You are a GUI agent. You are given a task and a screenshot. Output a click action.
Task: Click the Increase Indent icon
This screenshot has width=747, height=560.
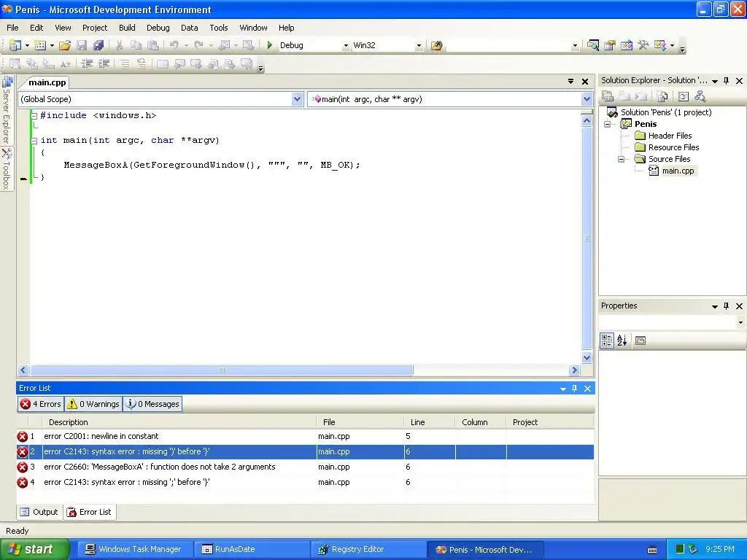pyautogui.click(x=104, y=63)
